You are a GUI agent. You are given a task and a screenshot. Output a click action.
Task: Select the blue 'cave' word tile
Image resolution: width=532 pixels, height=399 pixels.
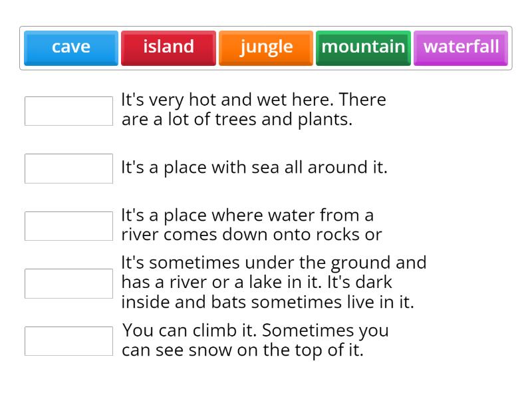(70, 47)
